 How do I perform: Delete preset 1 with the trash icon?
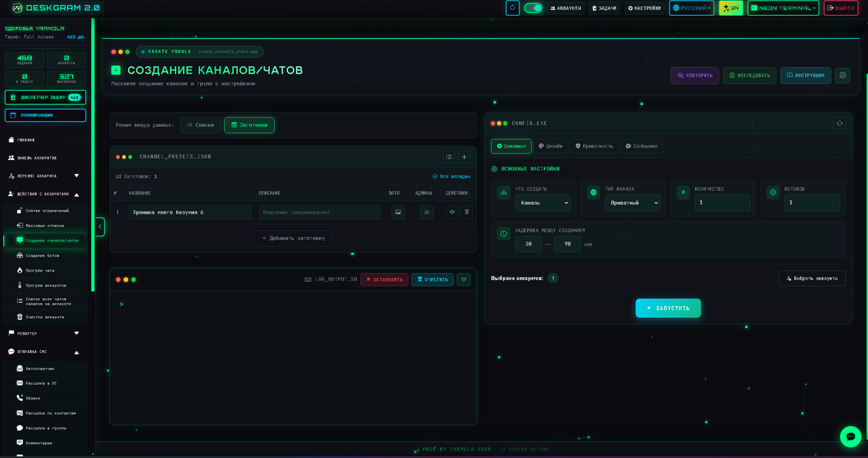(x=467, y=212)
